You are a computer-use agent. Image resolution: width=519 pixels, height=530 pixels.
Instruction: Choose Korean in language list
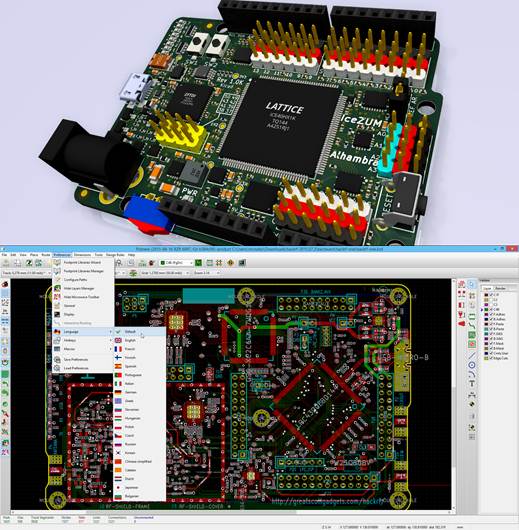[139, 453]
